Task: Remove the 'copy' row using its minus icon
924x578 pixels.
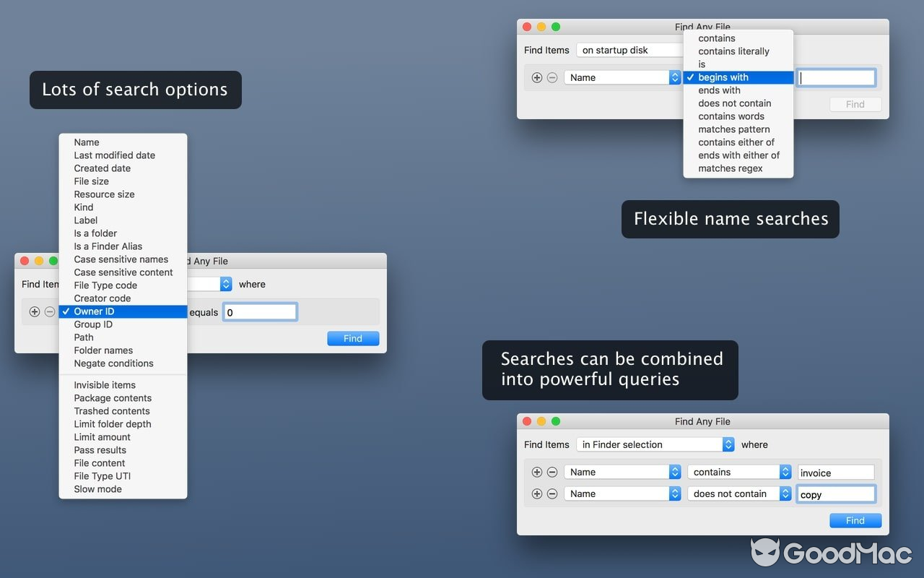Action: pos(553,493)
